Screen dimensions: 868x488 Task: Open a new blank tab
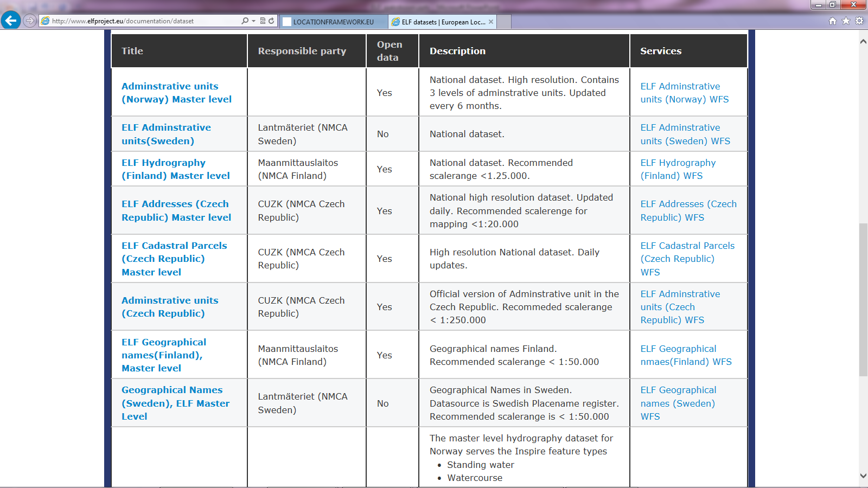pos(504,22)
